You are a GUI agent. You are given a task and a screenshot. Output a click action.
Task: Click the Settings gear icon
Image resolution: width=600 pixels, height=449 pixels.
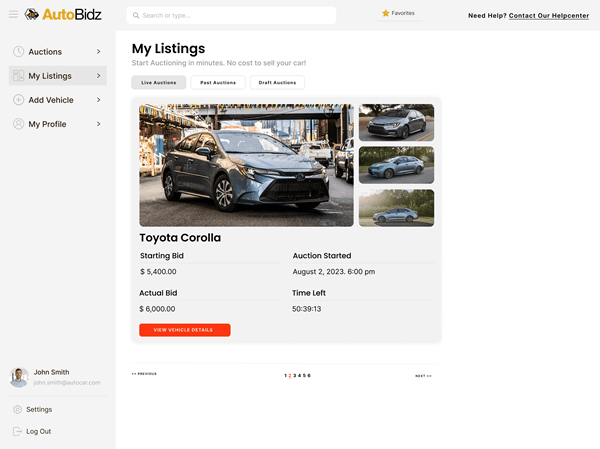pyautogui.click(x=17, y=410)
